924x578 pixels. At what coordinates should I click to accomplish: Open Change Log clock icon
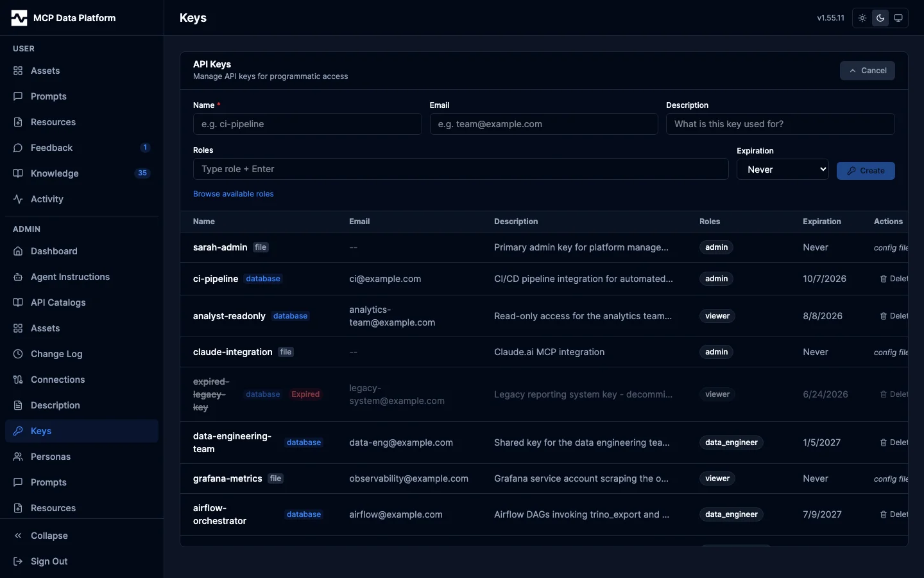[18, 354]
